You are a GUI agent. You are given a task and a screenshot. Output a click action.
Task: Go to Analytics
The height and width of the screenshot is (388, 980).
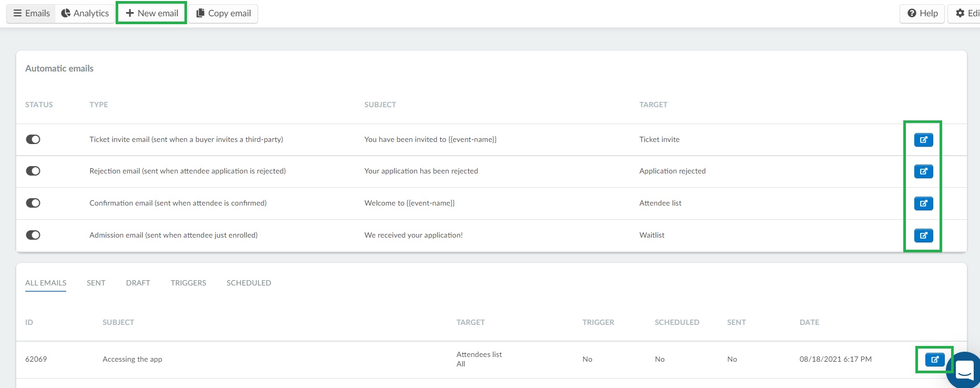[x=85, y=13]
